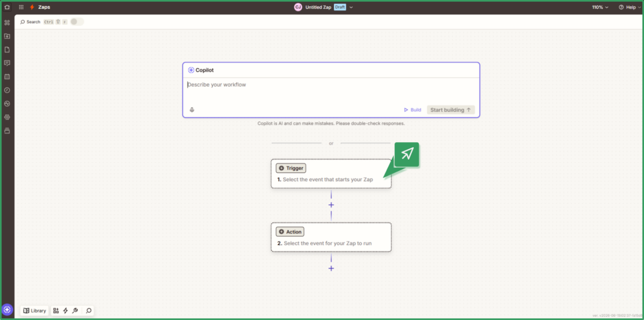This screenshot has height=320, width=644.
Task: Open the clock history icon in sidebar
Action: tap(7, 90)
